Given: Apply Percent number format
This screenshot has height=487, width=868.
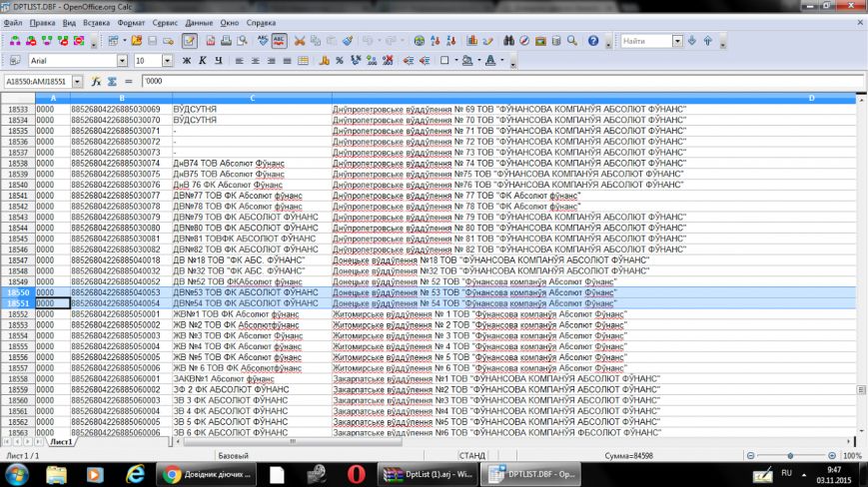Looking at the screenshot, I should point(340,61).
